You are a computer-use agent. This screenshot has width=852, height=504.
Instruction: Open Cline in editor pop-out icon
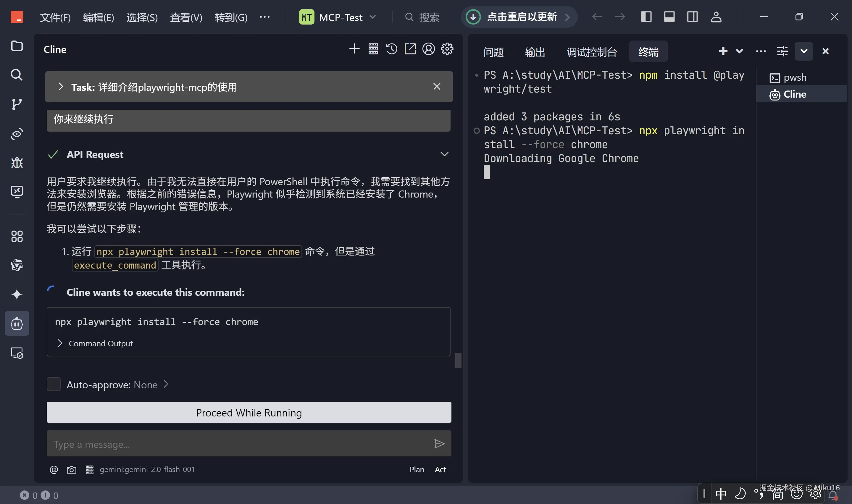coord(410,49)
